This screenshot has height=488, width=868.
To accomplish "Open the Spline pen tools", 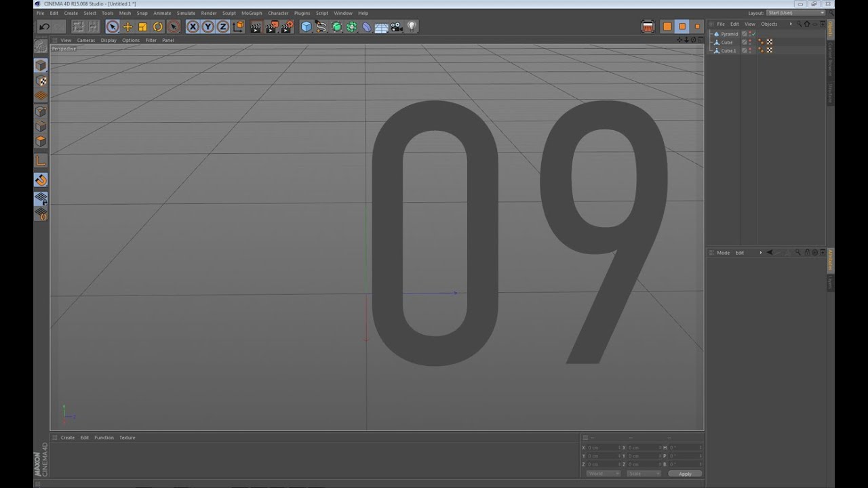I will tap(321, 26).
